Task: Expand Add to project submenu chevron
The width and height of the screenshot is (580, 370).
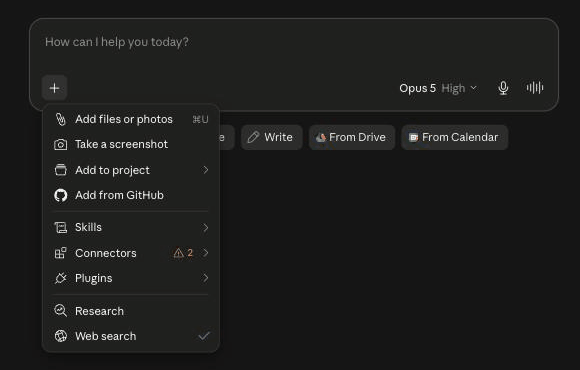Action: tap(206, 170)
